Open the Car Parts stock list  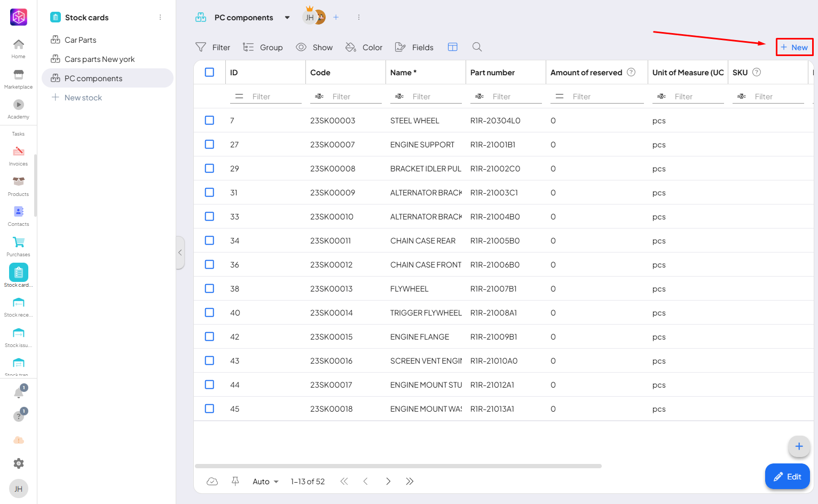click(80, 40)
